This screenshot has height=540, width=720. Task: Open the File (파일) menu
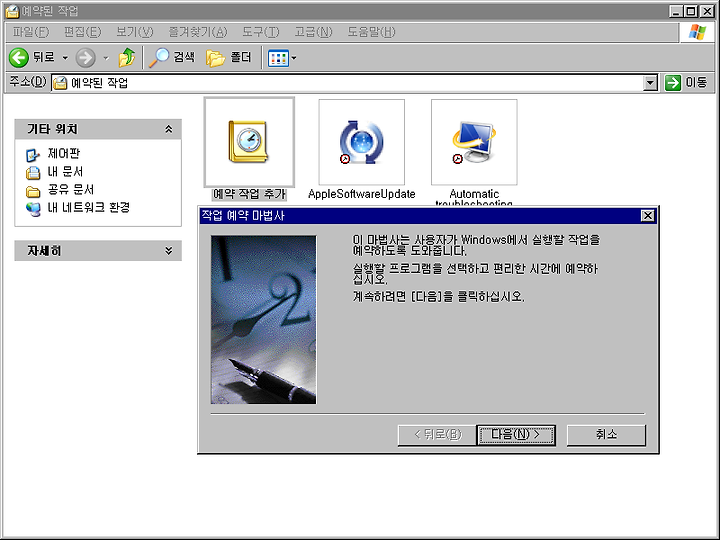coord(31,32)
